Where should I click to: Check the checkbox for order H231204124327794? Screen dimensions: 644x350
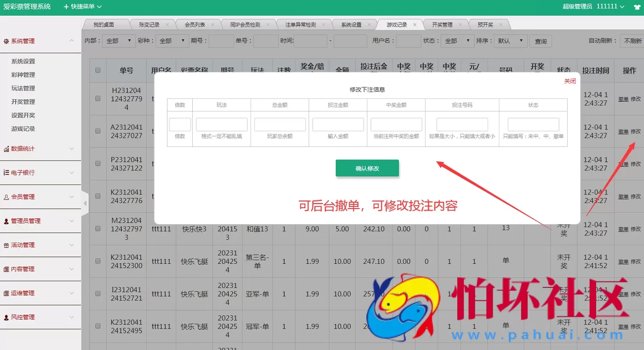(97, 98)
